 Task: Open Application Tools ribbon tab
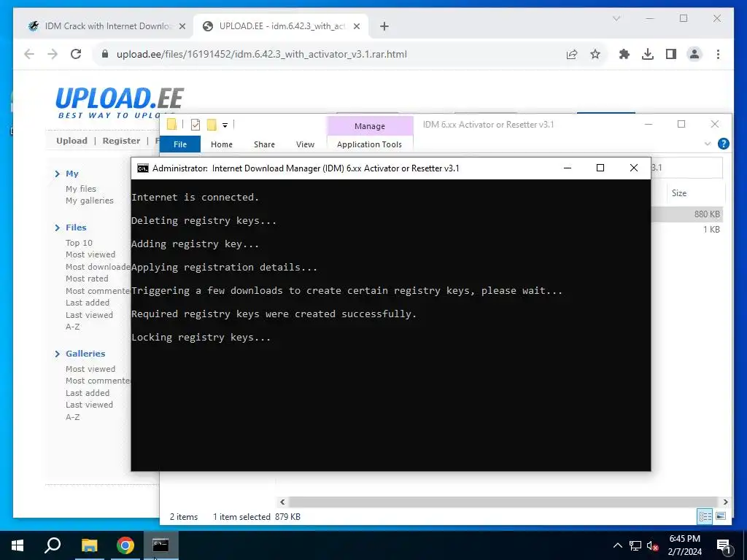(369, 144)
